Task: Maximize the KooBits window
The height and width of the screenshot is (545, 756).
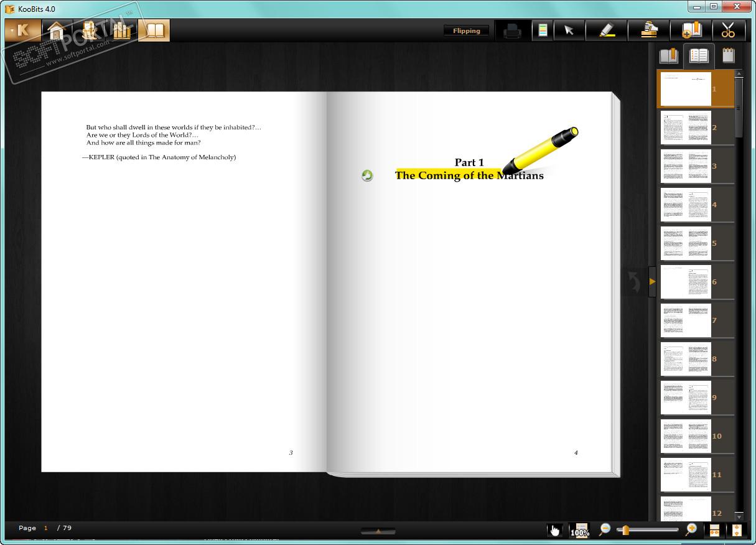Action: (713, 6)
